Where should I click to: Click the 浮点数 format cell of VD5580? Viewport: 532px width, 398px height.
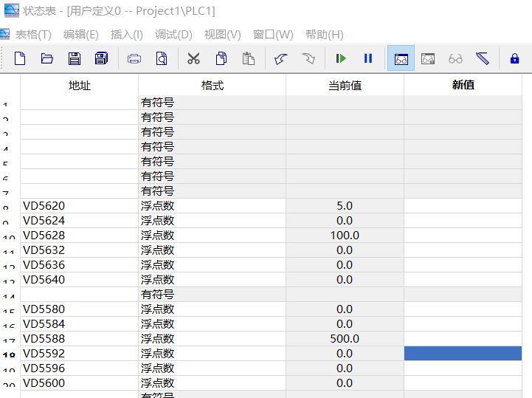(212, 309)
